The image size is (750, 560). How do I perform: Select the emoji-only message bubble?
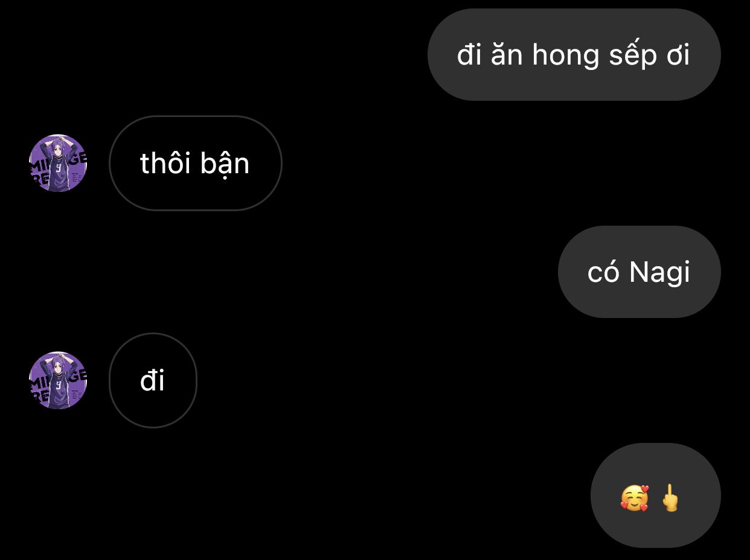point(655,495)
